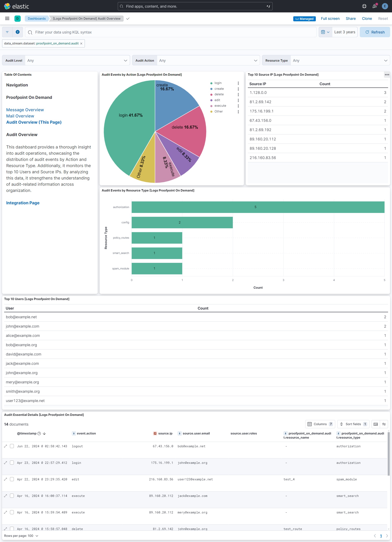Open the Columns selector
This screenshot has width=392, height=542.
pyautogui.click(x=320, y=424)
